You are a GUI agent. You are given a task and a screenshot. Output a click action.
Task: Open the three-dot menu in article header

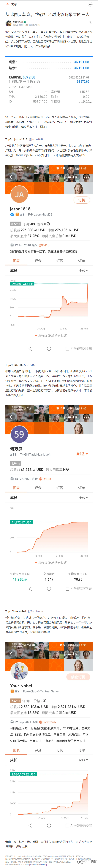click(x=90, y=4)
